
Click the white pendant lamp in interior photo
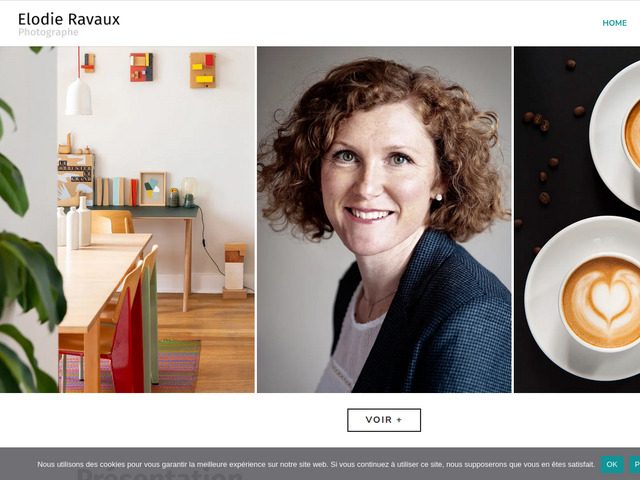coord(78,97)
